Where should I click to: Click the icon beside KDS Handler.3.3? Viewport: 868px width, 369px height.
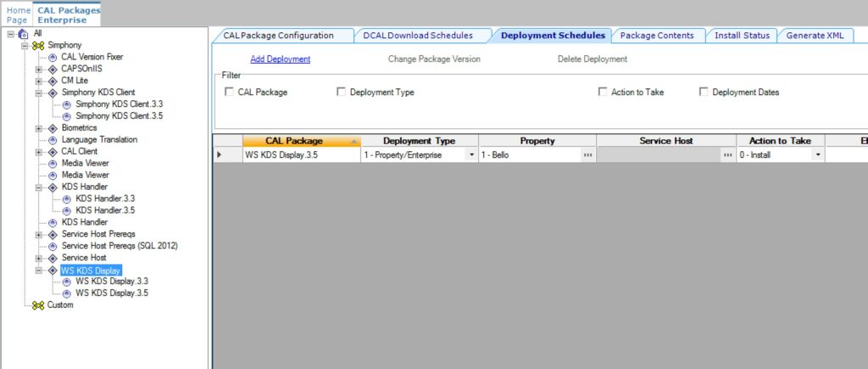pos(66,198)
